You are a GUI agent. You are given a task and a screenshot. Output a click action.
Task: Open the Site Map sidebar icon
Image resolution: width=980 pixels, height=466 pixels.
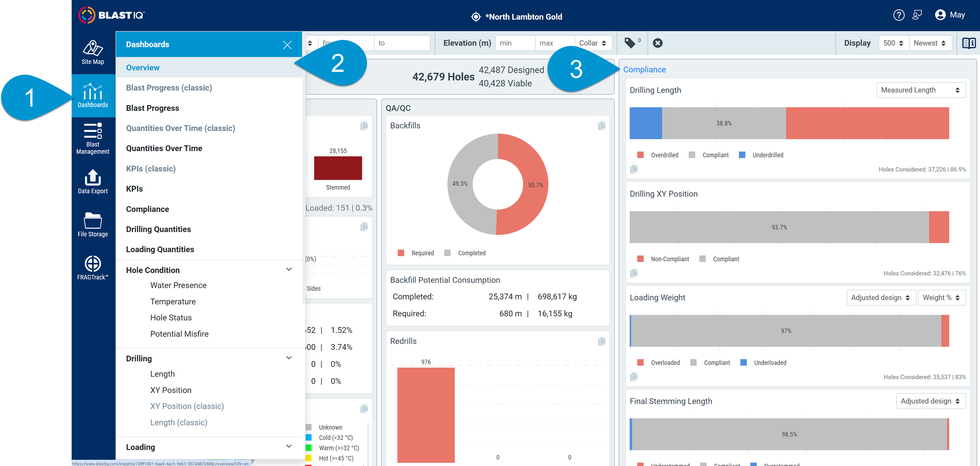92,52
